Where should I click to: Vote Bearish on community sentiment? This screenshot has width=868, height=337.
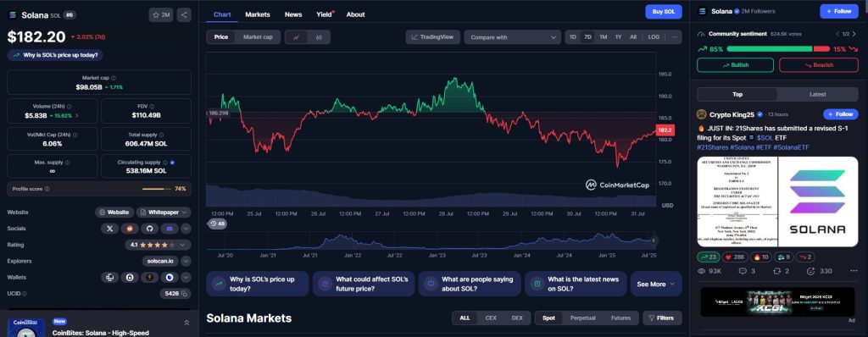point(819,65)
